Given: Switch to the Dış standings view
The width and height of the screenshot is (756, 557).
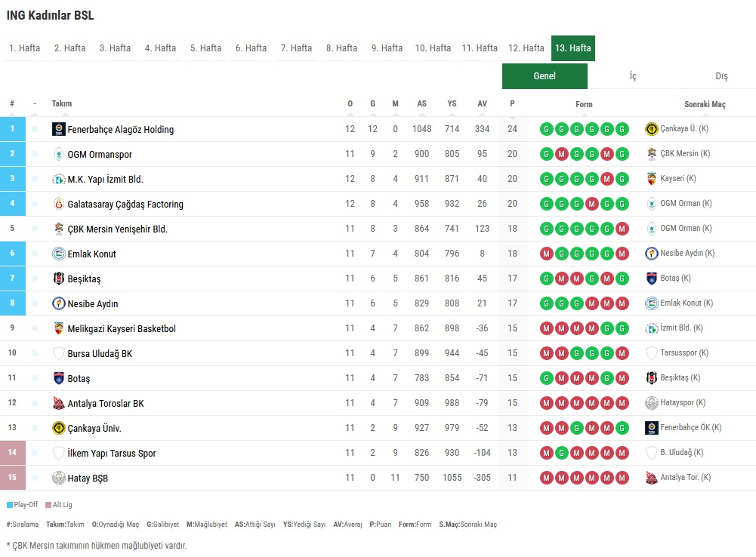Looking at the screenshot, I should (721, 76).
